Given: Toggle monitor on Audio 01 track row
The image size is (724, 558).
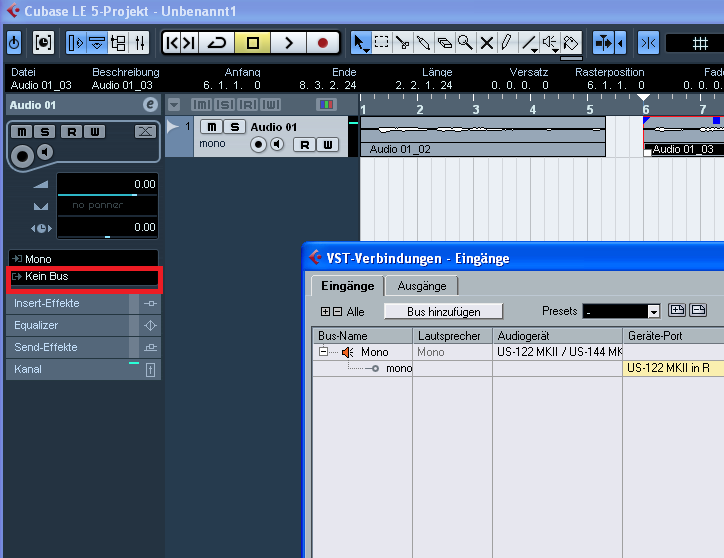Looking at the screenshot, I should coord(277,145).
